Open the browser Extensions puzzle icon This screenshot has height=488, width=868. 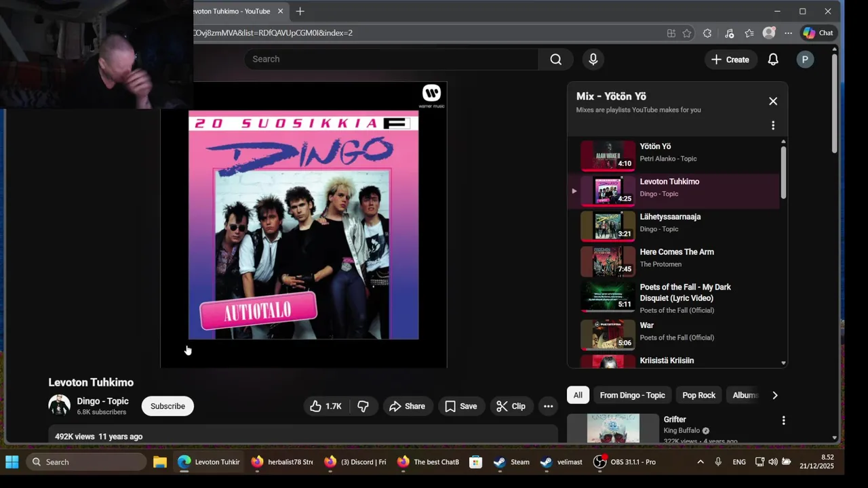[707, 33]
